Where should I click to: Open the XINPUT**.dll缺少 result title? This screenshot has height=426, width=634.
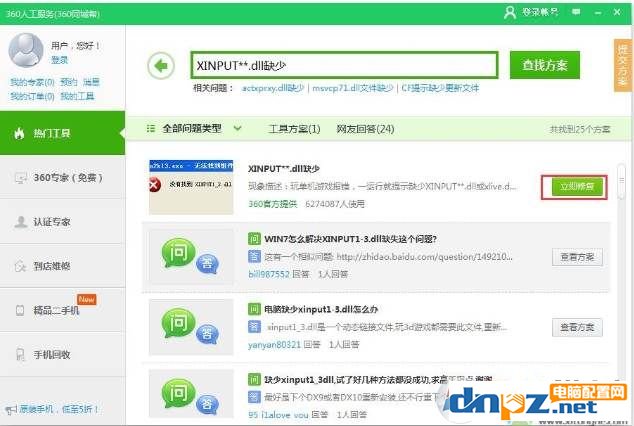(x=284, y=169)
